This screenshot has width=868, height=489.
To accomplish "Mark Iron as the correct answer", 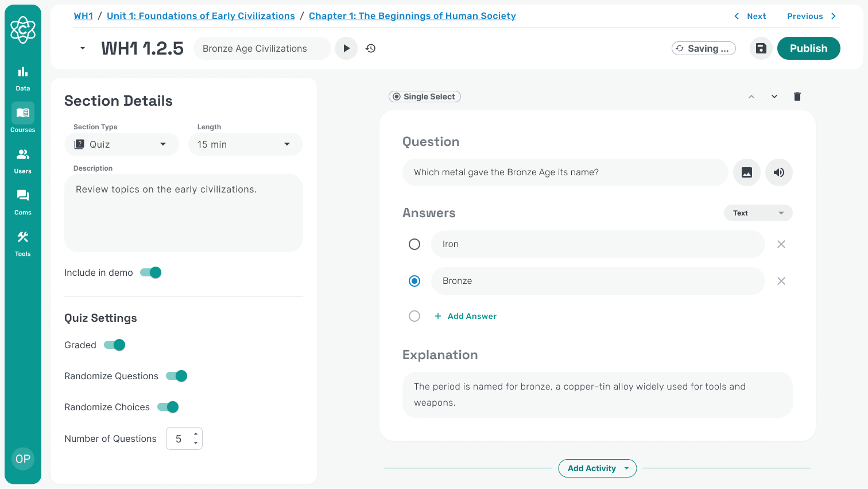I will 414,244.
